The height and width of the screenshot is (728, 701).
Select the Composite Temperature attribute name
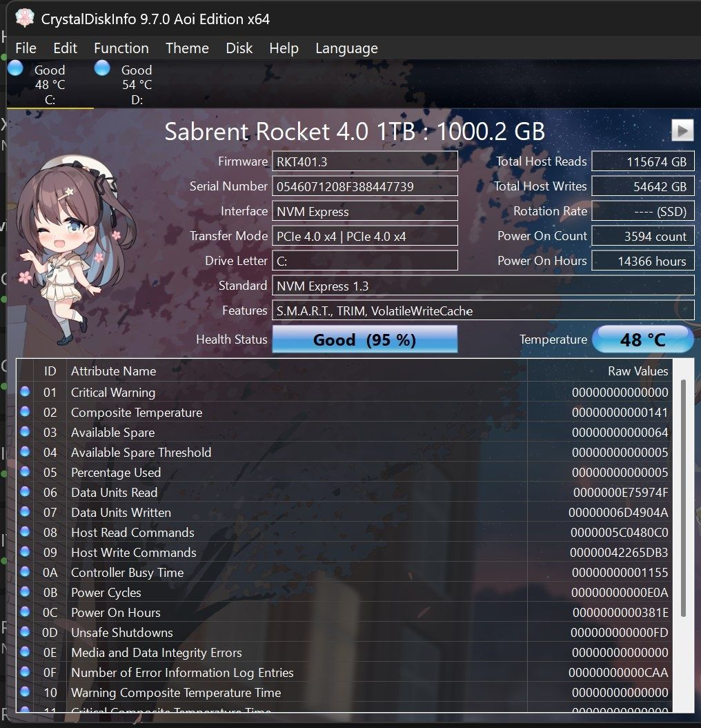point(137,413)
